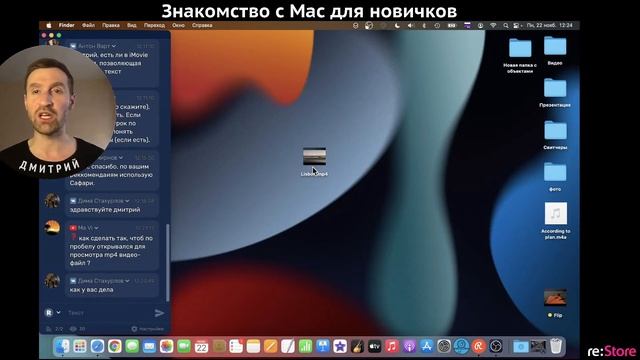This screenshot has height=360, width=640.
Task: Open Podcasts app in the Dock
Action: click(x=409, y=347)
